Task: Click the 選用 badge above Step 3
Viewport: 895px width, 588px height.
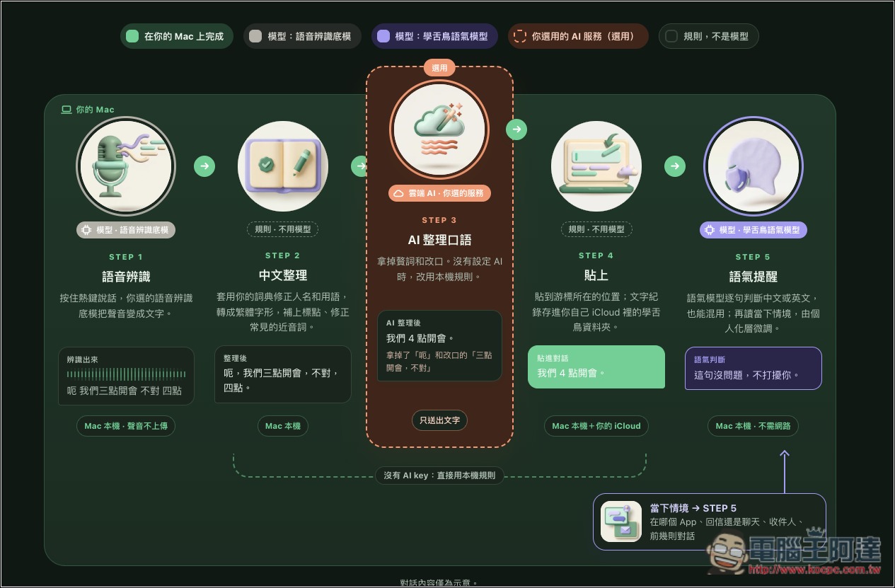Action: (x=439, y=68)
